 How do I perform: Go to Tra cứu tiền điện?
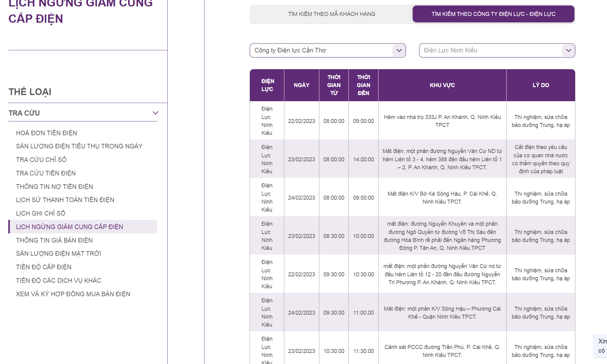pyautogui.click(x=46, y=173)
